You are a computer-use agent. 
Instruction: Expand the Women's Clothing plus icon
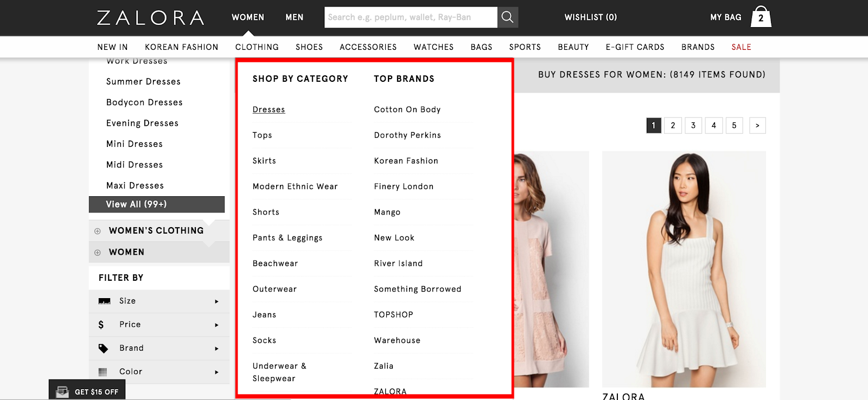[98, 231]
